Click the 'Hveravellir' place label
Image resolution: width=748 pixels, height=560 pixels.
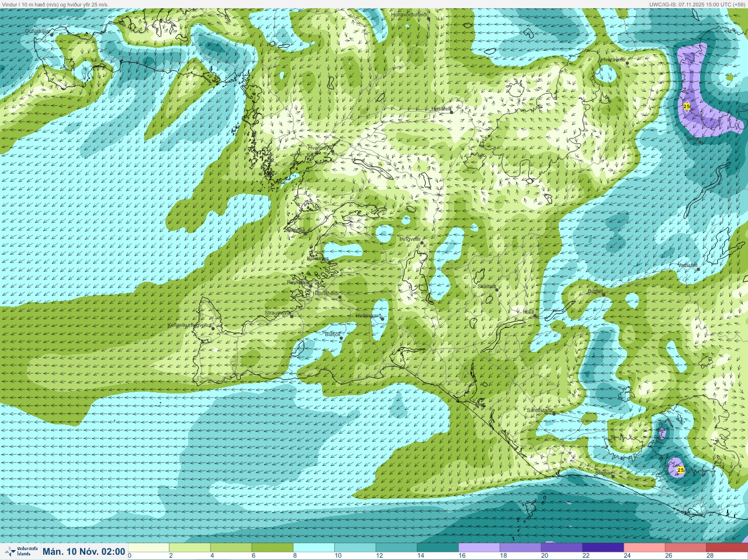point(614,60)
